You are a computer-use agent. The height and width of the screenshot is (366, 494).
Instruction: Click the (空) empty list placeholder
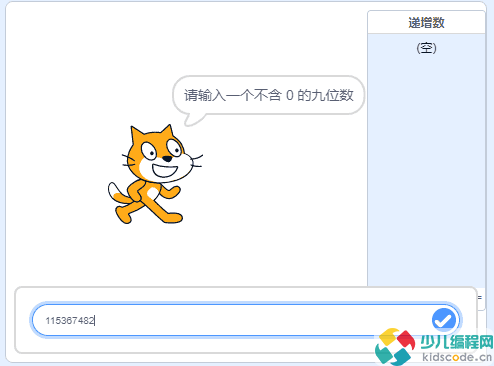click(x=426, y=49)
